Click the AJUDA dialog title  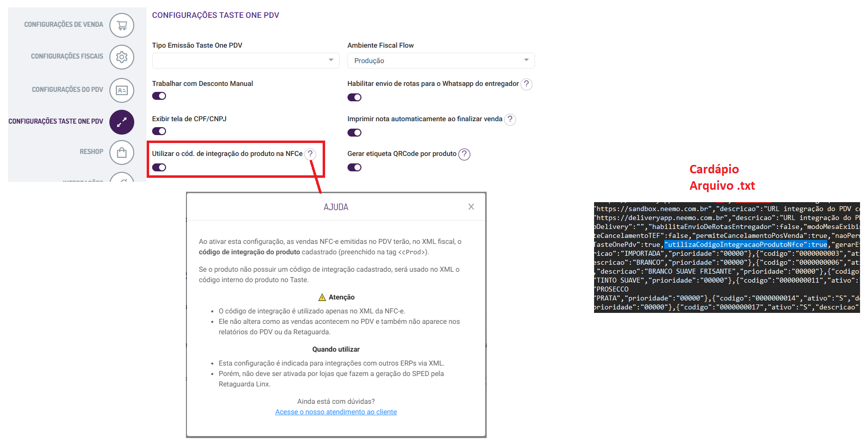(x=336, y=207)
